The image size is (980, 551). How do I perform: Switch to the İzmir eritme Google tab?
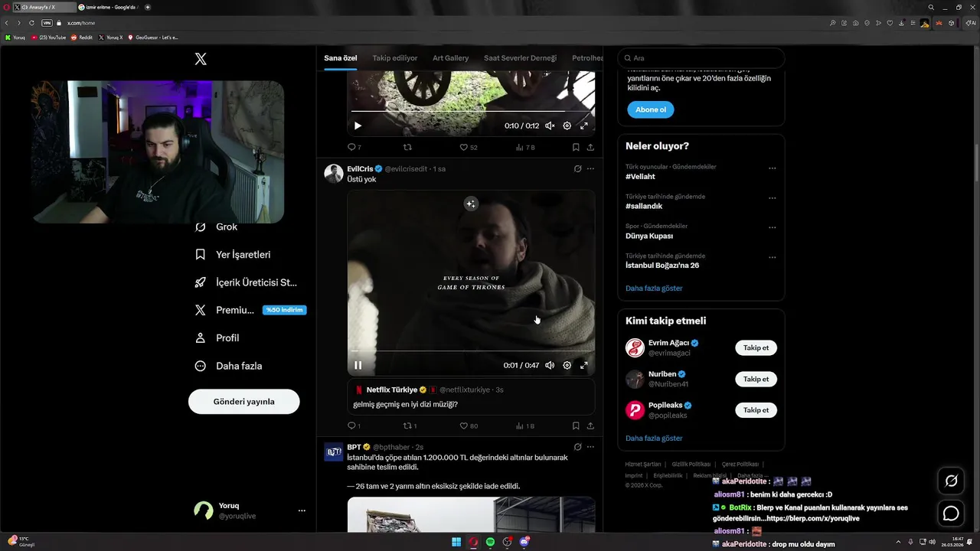[107, 7]
